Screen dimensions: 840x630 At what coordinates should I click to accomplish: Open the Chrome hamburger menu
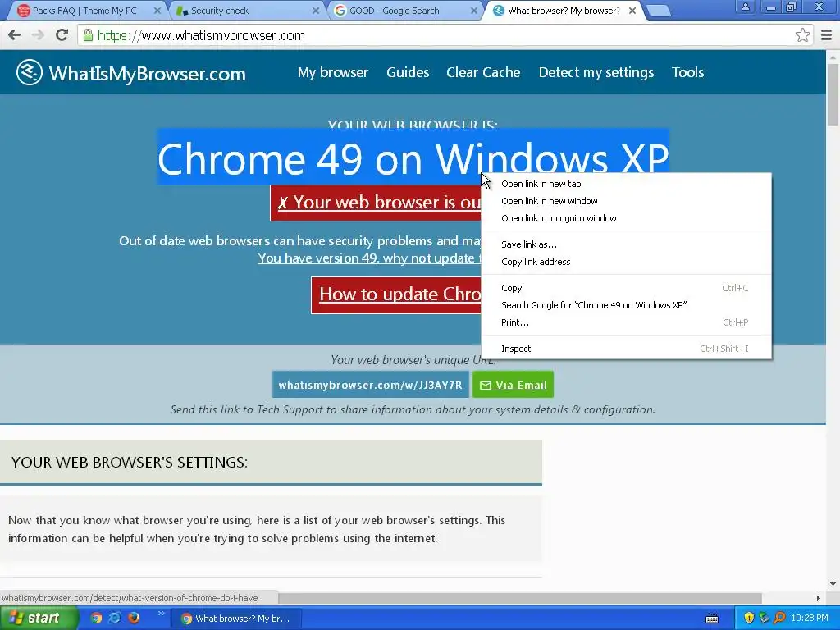826,35
